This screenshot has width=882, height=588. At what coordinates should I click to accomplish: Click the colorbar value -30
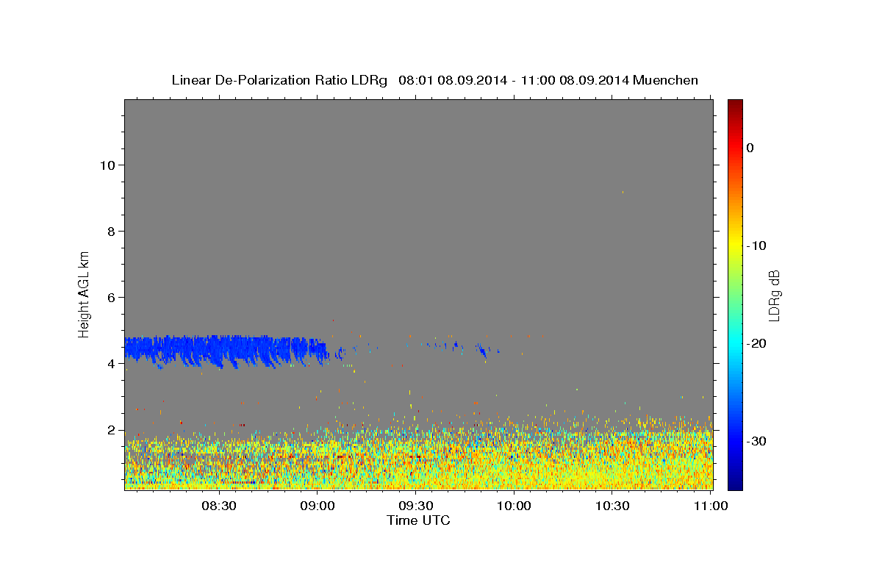click(x=757, y=441)
